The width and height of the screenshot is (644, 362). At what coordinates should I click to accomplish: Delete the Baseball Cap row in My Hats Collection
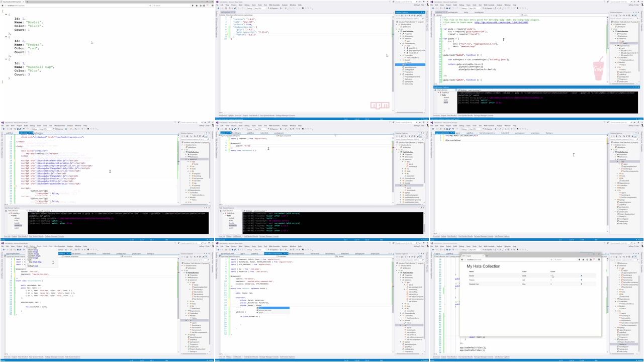tap(582, 284)
